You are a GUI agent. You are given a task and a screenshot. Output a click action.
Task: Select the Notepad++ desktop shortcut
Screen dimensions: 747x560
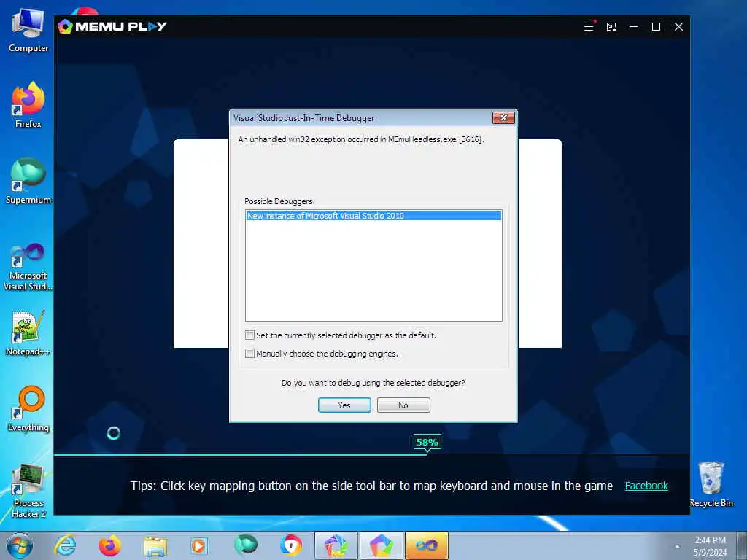(x=28, y=333)
